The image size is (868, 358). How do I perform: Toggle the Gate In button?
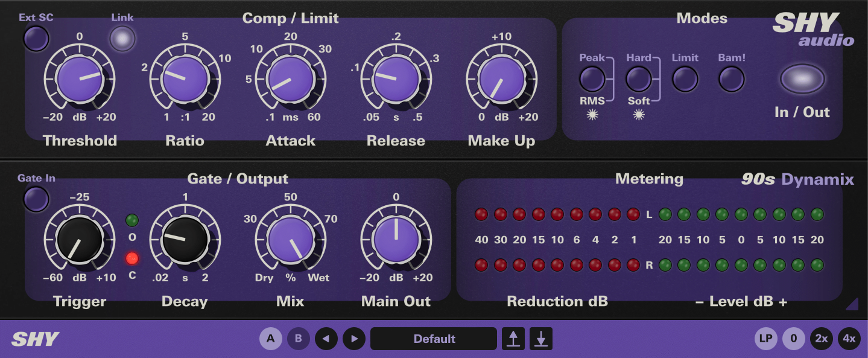[36, 199]
